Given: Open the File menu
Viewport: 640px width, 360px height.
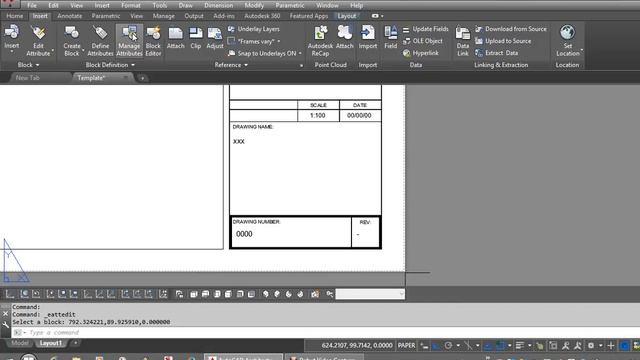Looking at the screenshot, I should [x=32, y=5].
